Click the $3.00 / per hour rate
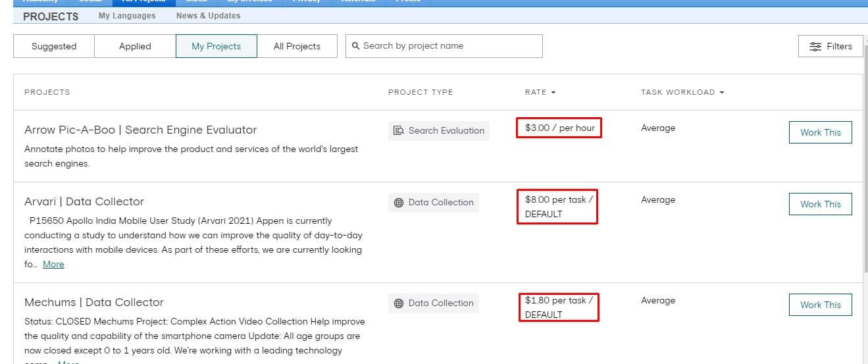The height and width of the screenshot is (364, 868). pyautogui.click(x=559, y=128)
